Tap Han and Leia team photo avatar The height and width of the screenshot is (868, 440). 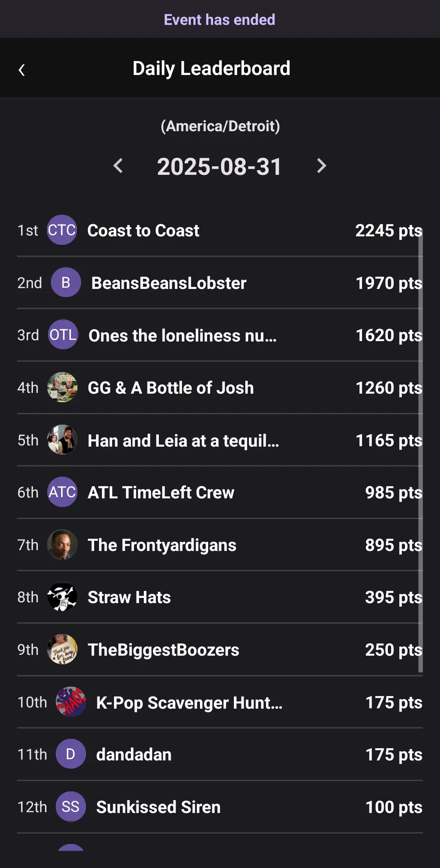[x=62, y=440]
